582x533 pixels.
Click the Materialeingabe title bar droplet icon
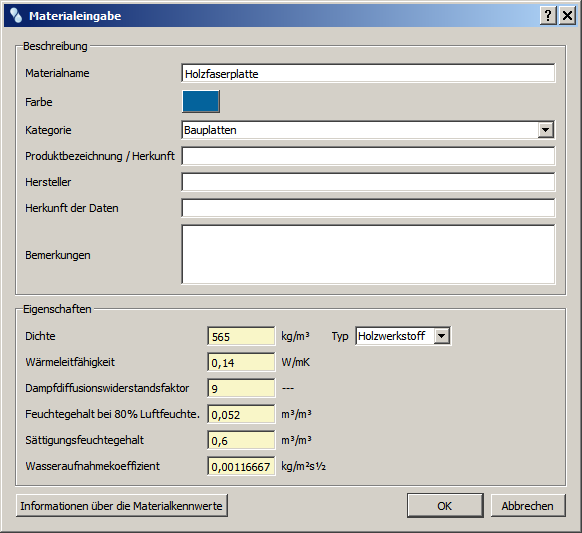[16, 16]
